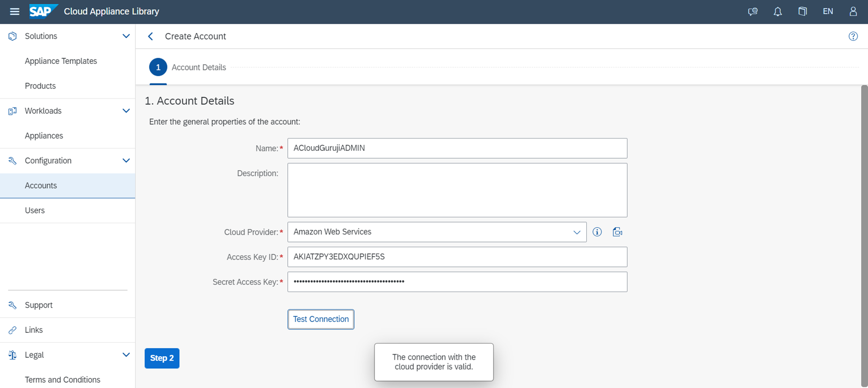Click the Test Connection button
The width and height of the screenshot is (868, 388).
coord(321,319)
